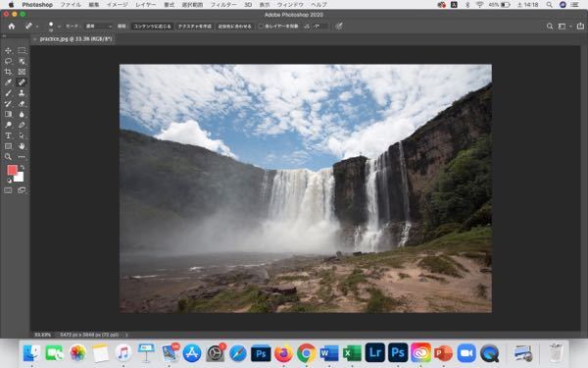Click the search magnifier in Photoshop options bar
This screenshot has height=368, width=588.
coord(550,26)
